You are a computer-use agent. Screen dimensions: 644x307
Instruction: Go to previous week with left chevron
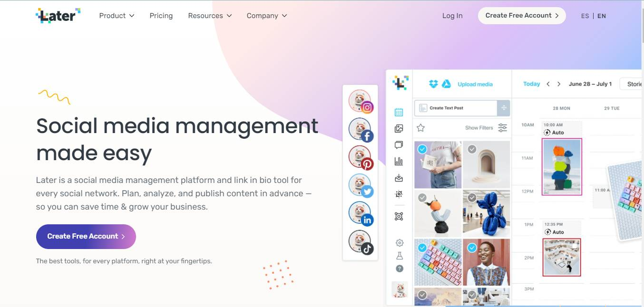click(x=548, y=84)
